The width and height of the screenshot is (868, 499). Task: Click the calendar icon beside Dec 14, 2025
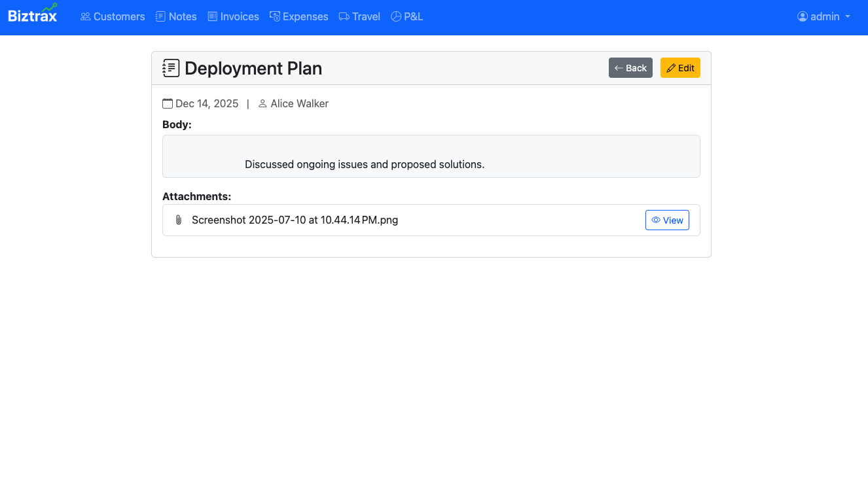point(168,103)
